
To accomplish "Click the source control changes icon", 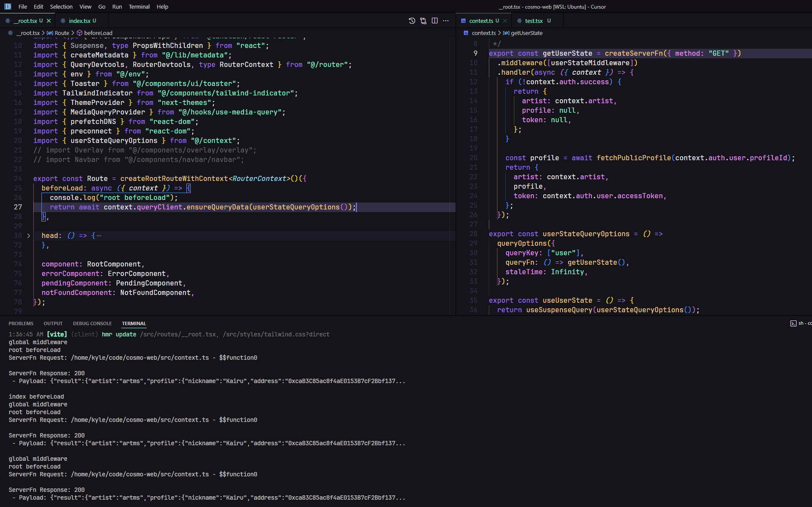I will pyautogui.click(x=423, y=21).
